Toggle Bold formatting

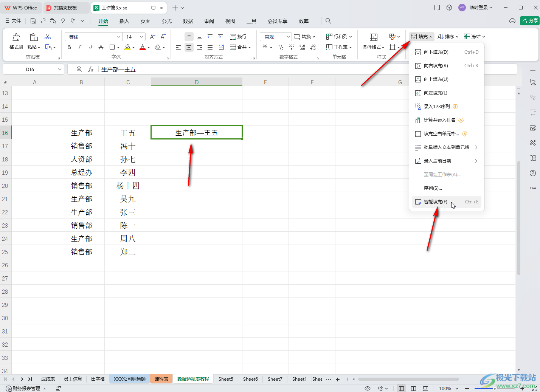click(69, 47)
